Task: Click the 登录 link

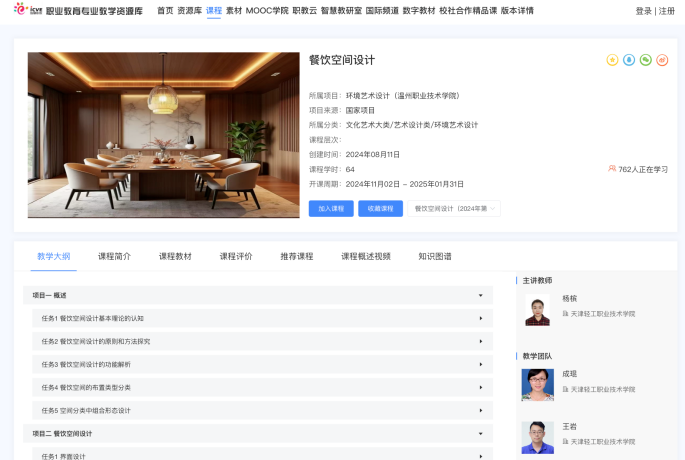Action: pos(643,11)
